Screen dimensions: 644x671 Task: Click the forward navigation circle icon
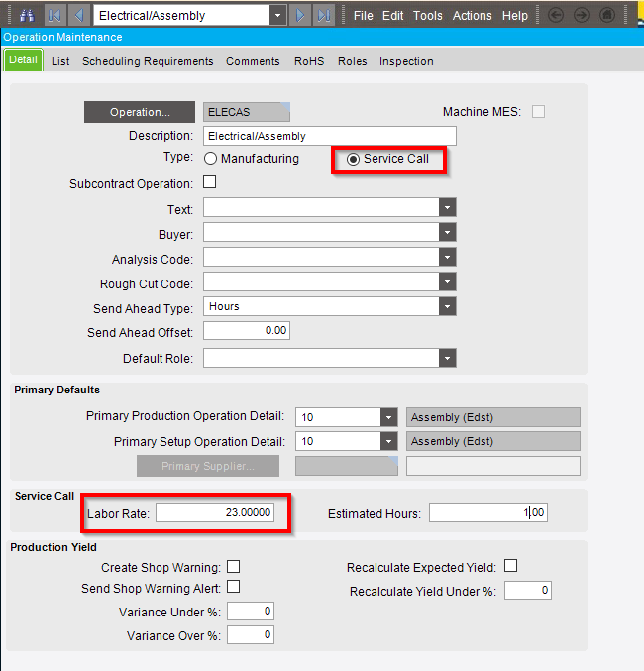(582, 16)
